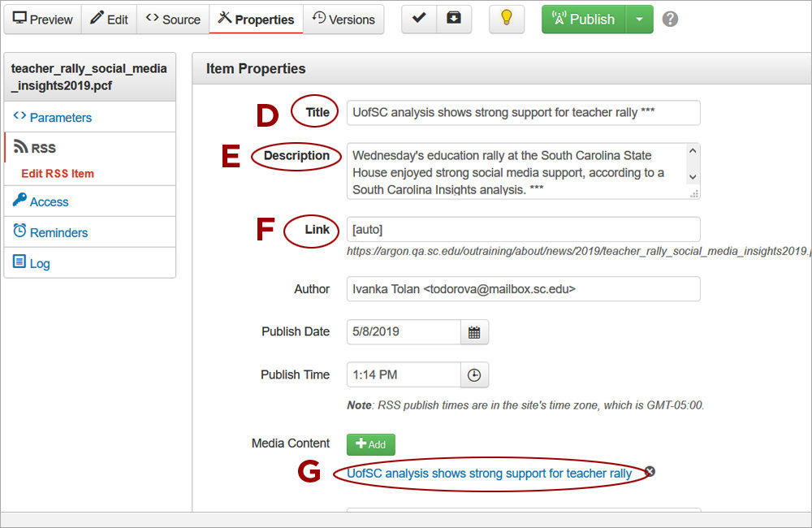Click the Publish Time field
Image resolution: width=812 pixels, height=528 pixels.
coord(404,374)
